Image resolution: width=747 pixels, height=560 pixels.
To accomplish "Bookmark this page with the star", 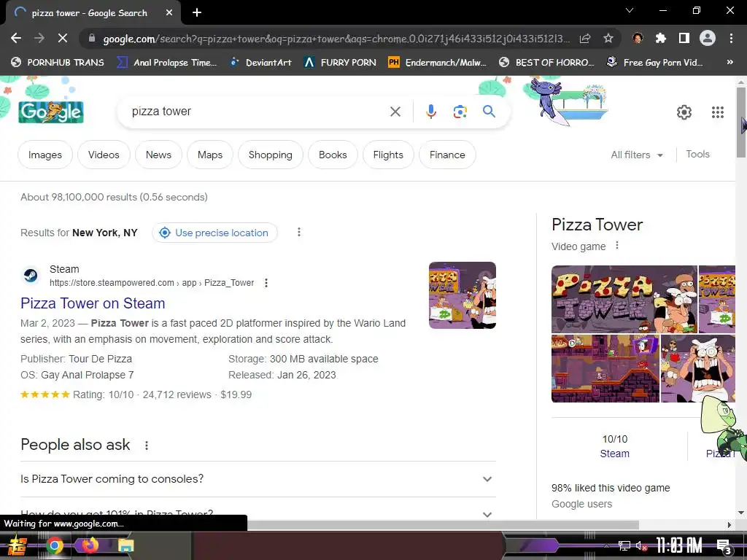I will 608,38.
